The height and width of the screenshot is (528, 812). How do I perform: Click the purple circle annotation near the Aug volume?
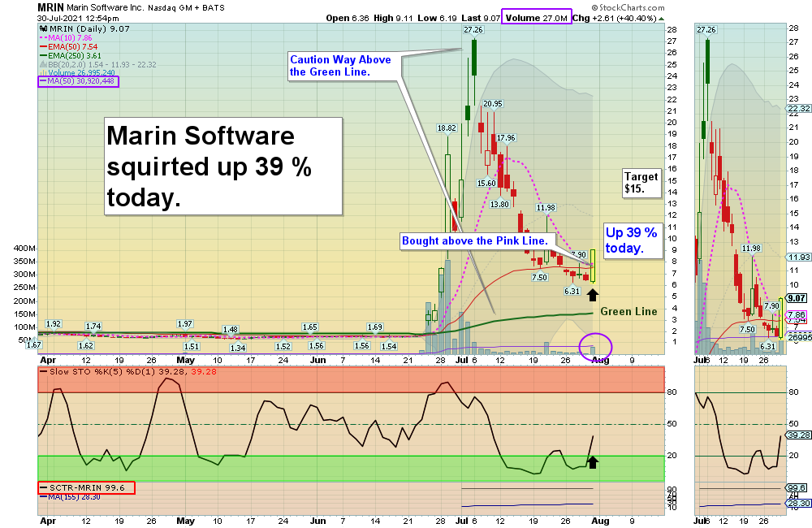click(x=595, y=346)
